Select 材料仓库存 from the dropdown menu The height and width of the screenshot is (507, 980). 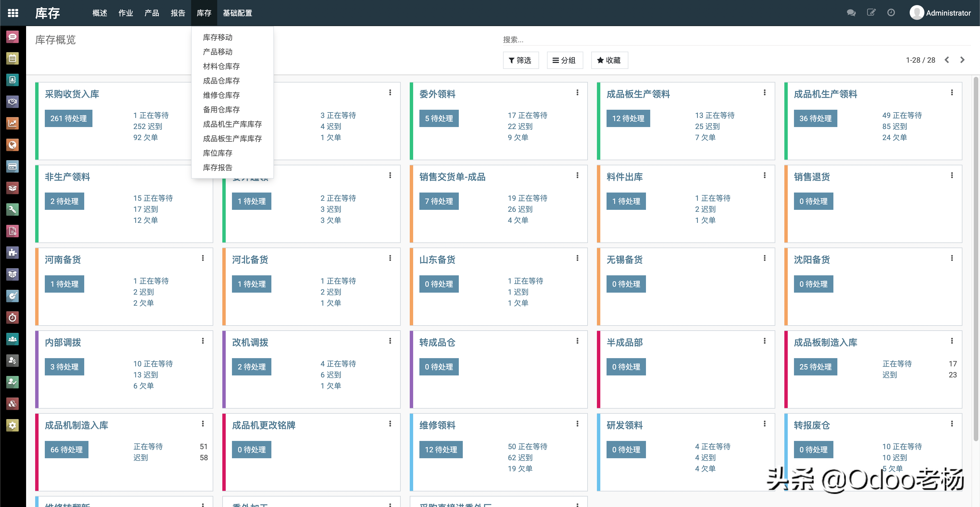pos(221,66)
